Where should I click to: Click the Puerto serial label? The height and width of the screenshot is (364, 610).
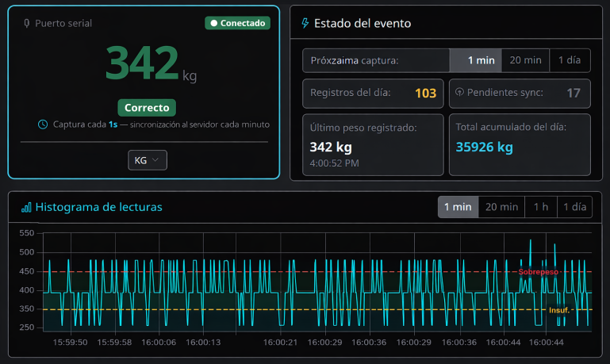[63, 23]
